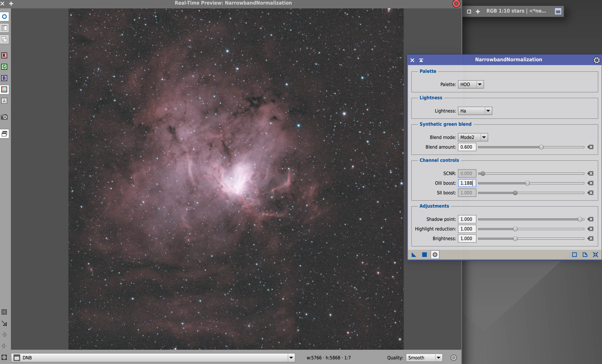Open the Quality Smooth dropdown
The height and width of the screenshot is (364, 602).
coord(424,358)
